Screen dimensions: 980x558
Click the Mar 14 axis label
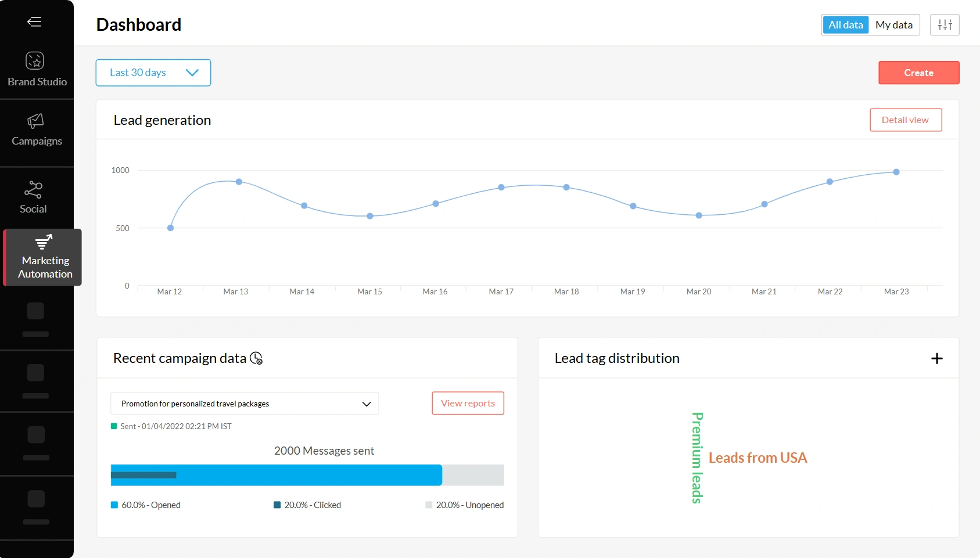pos(302,291)
